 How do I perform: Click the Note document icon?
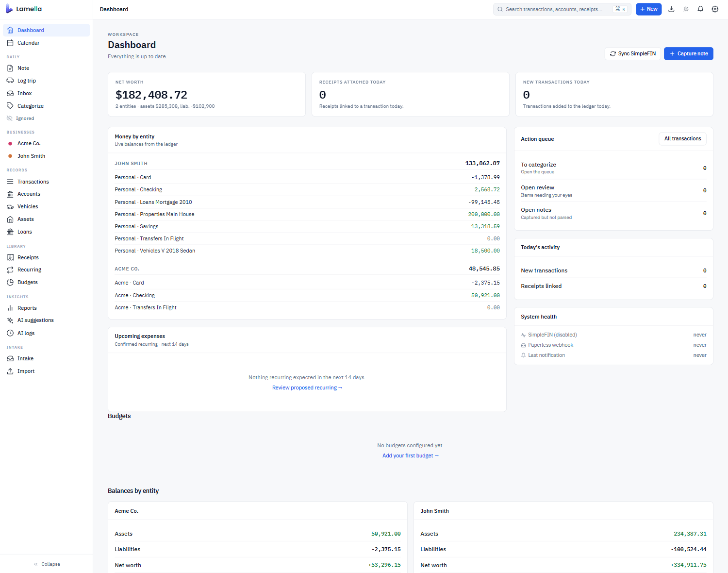pos(10,68)
